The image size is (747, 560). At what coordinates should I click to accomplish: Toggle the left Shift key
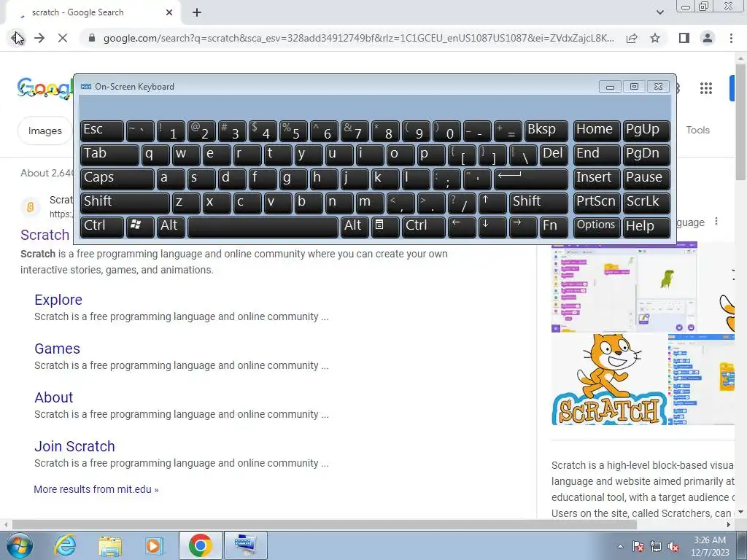coord(125,203)
